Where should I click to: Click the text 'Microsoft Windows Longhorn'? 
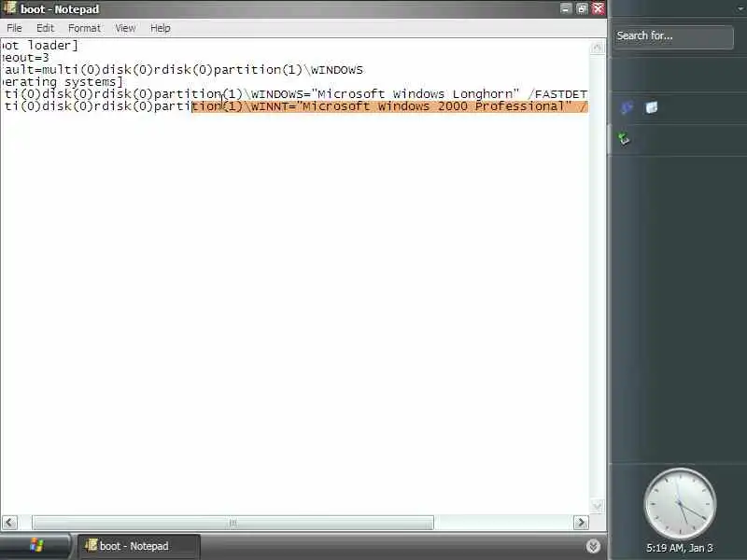415,94
